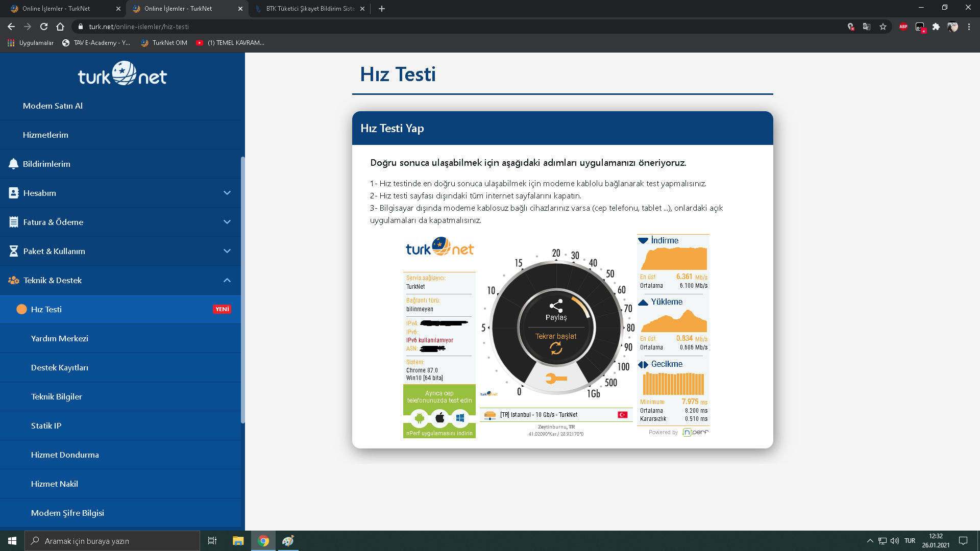The image size is (980, 551).
Task: Restart test with Tekrar başlat icon
Action: pyautogui.click(x=556, y=348)
